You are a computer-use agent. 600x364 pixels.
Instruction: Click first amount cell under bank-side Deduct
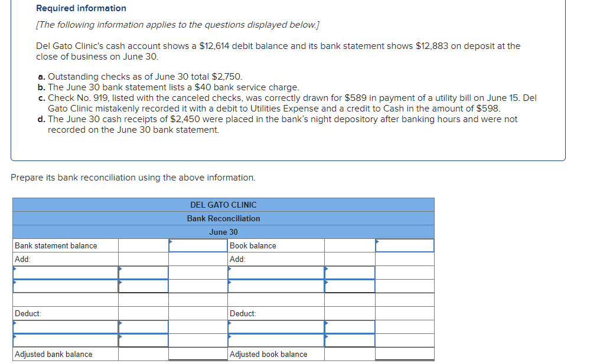coord(143,327)
